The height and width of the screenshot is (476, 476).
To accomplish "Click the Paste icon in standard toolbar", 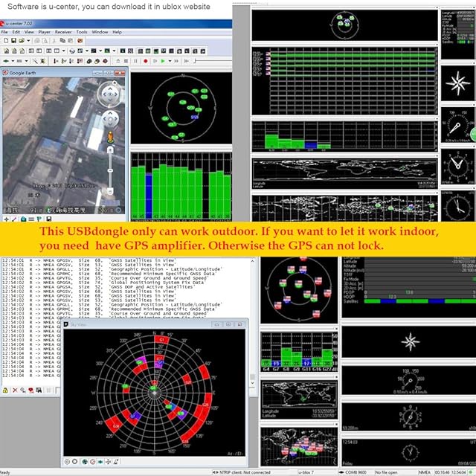I will point(71,40).
